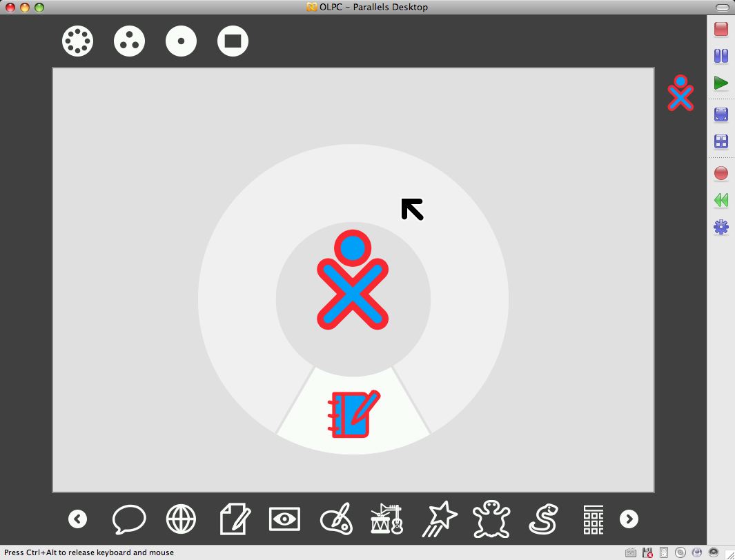Image resolution: width=735 pixels, height=560 pixels.
Task: Pause the virtual machine in Parallels sidebar
Action: click(x=721, y=57)
